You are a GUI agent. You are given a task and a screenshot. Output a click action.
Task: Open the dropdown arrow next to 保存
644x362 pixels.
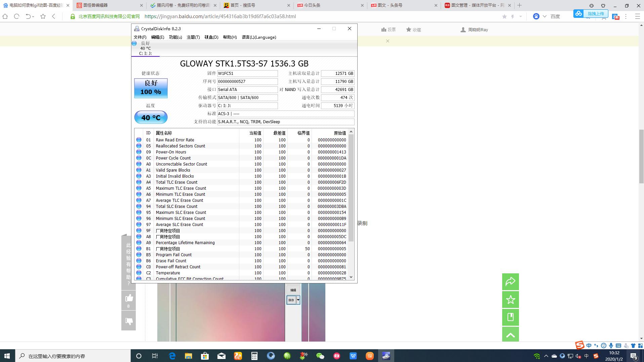[298, 300]
